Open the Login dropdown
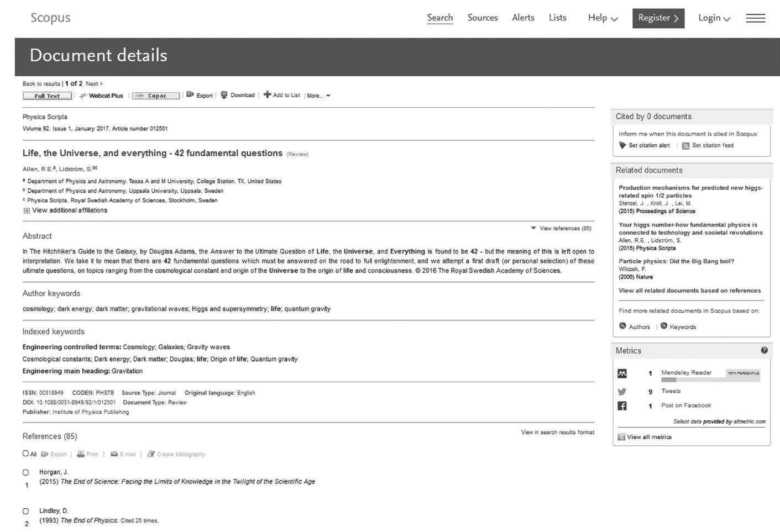 pyautogui.click(x=714, y=18)
